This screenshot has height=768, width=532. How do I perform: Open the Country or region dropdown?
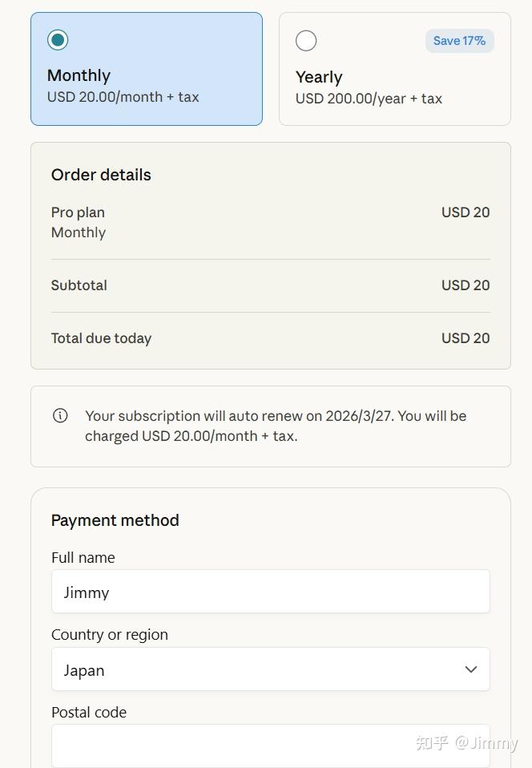pos(271,669)
